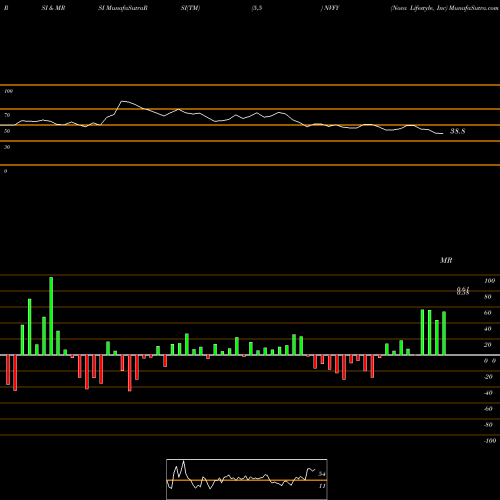Click the RSI axis label 30
Screen dimensions: 500x500
click(7, 147)
